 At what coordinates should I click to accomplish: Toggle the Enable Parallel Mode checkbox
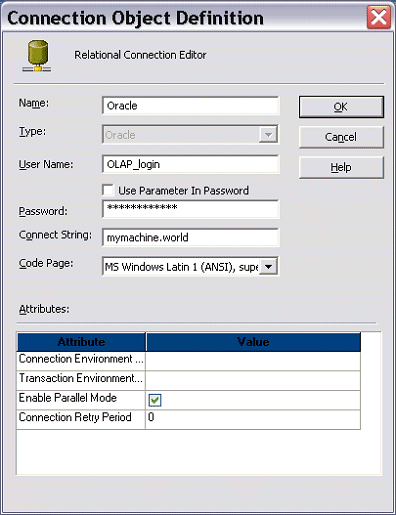point(155,400)
